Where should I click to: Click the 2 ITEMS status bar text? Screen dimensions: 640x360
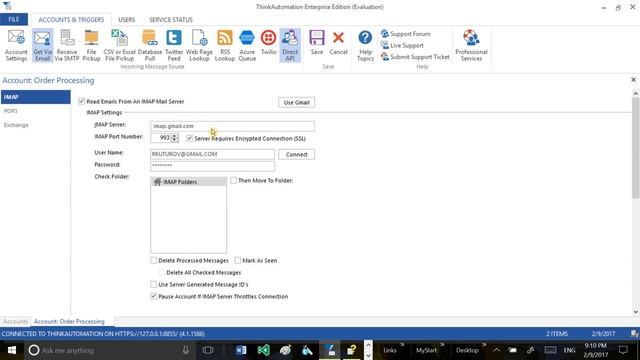(557, 334)
